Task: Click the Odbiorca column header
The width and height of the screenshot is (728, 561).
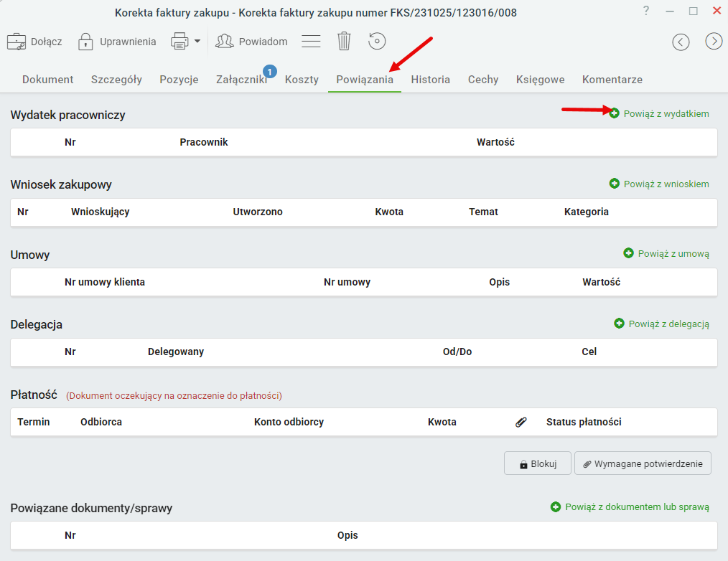Action: click(x=101, y=422)
